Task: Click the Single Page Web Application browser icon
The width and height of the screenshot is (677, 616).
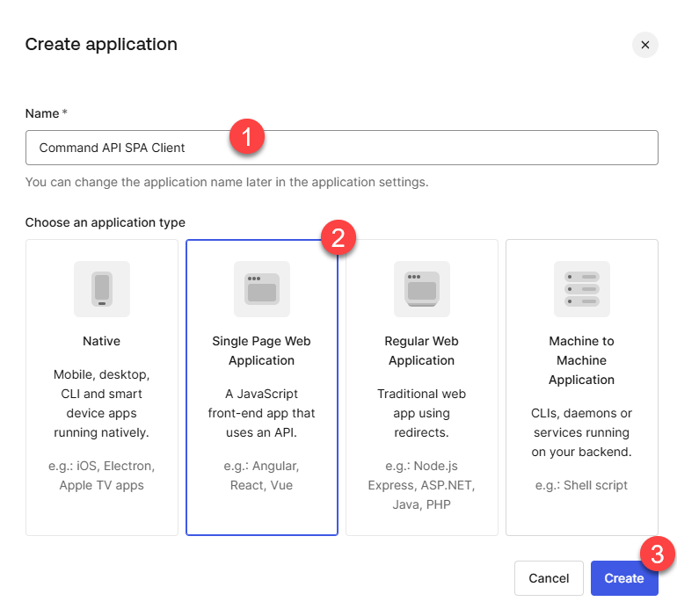Action: point(261,288)
